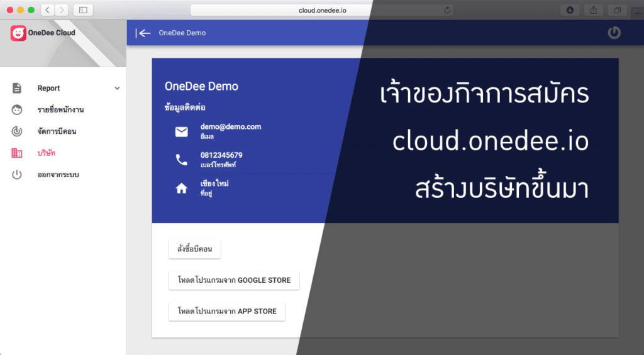The height and width of the screenshot is (355, 644).
Task: Click the สั่งซื้อบีคอน order beacon button
Action: 195,249
